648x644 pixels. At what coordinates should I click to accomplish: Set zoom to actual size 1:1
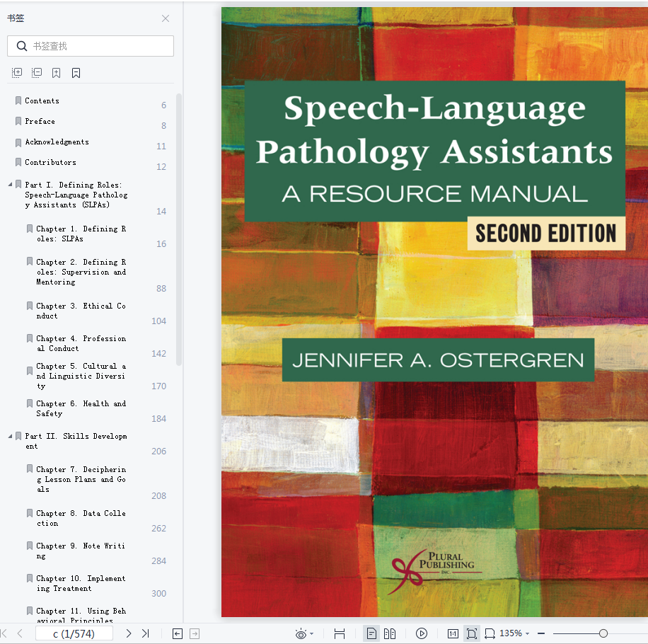(453, 633)
